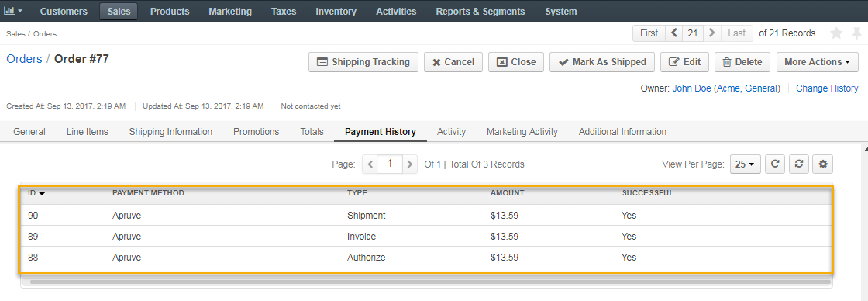The height and width of the screenshot is (301, 868).
Task: Click the Shipping Tracking button
Action: click(x=363, y=62)
